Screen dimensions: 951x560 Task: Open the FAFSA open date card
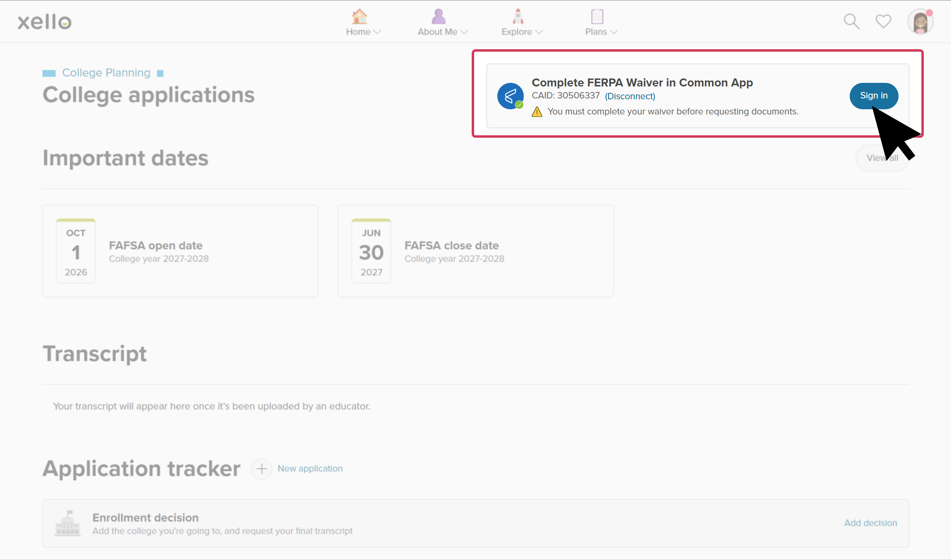click(180, 251)
